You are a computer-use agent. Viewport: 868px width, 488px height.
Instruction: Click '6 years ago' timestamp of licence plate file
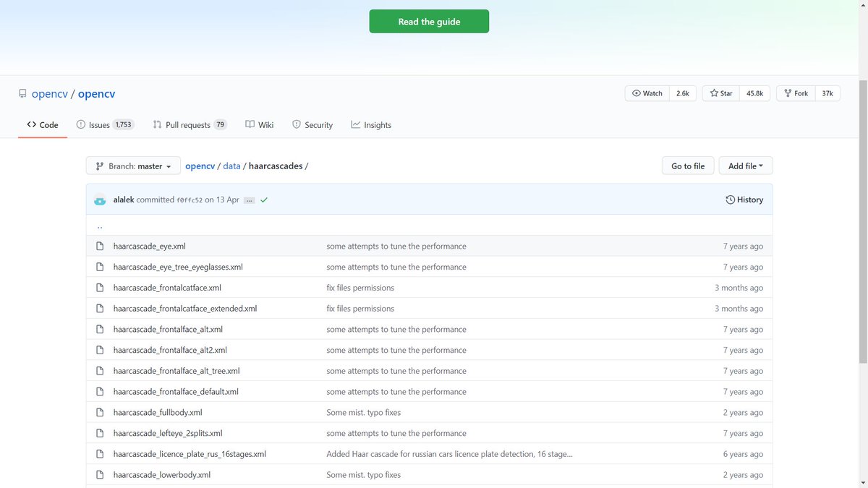(743, 455)
